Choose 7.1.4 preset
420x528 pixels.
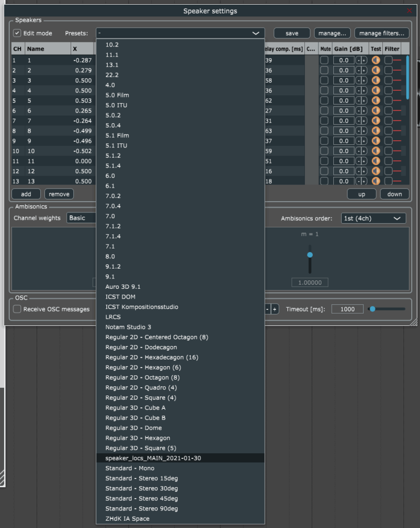click(181, 236)
